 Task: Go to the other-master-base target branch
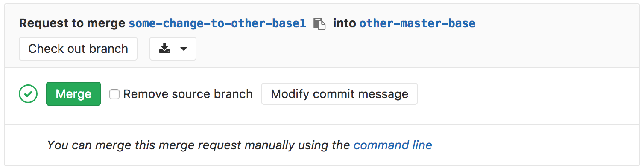pos(417,23)
